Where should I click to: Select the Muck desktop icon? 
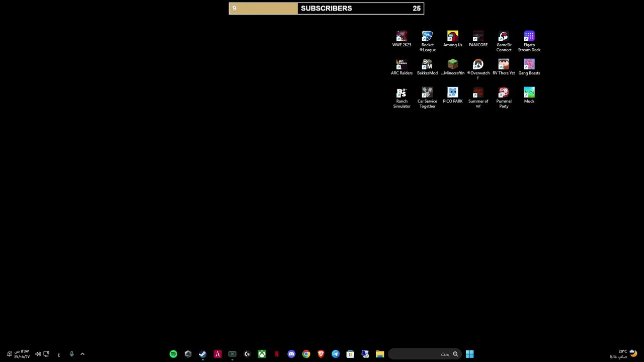click(x=529, y=96)
